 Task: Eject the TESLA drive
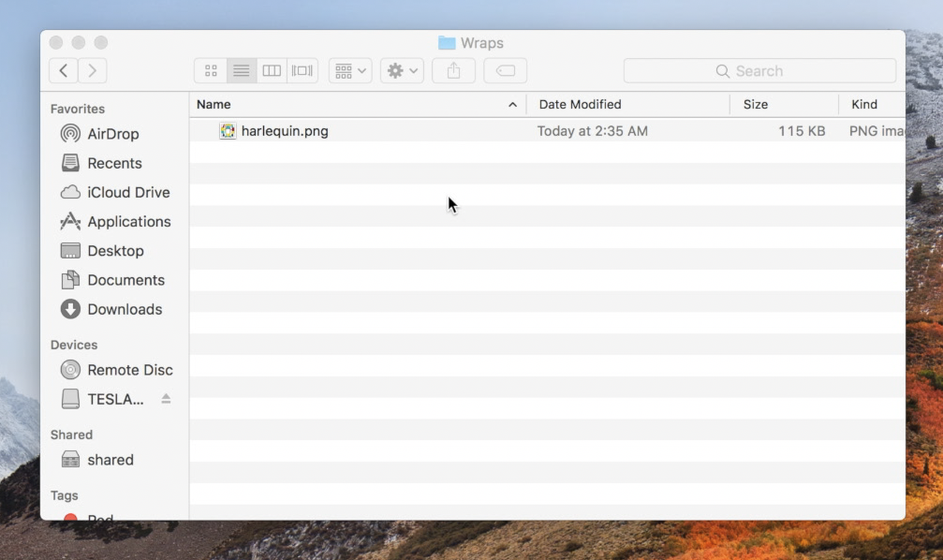[x=166, y=399]
